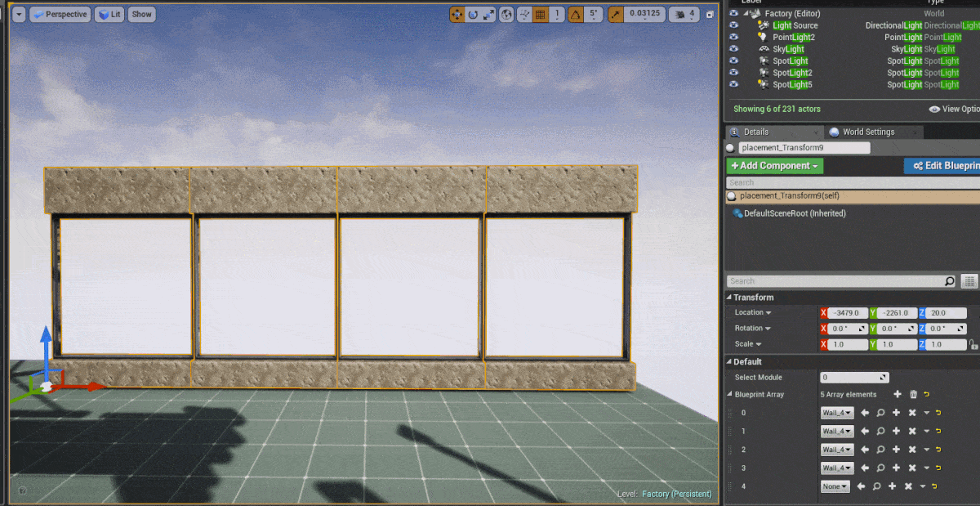The height and width of the screenshot is (506, 980).
Task: Open the Perspective view mode menu
Action: coord(60,14)
